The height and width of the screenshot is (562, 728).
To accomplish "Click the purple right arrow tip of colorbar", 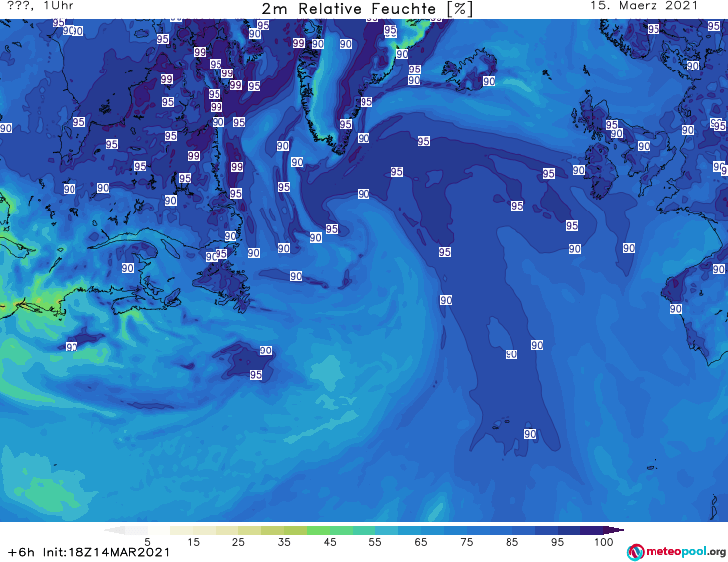I will tap(614, 530).
